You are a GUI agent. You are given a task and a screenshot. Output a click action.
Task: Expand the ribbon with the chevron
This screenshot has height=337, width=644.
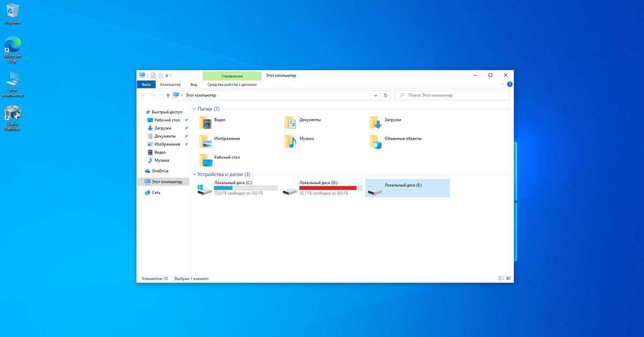[502, 84]
